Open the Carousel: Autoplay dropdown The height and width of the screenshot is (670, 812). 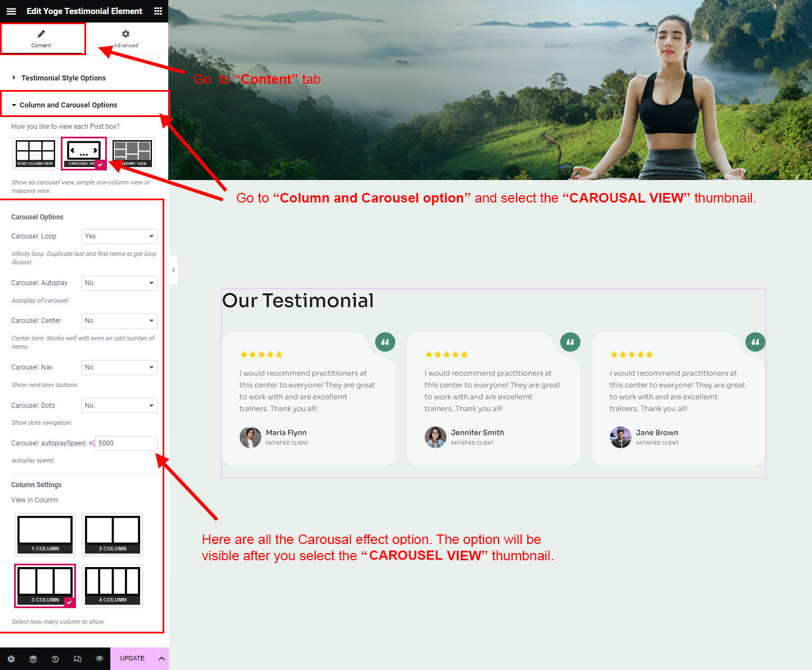click(119, 283)
